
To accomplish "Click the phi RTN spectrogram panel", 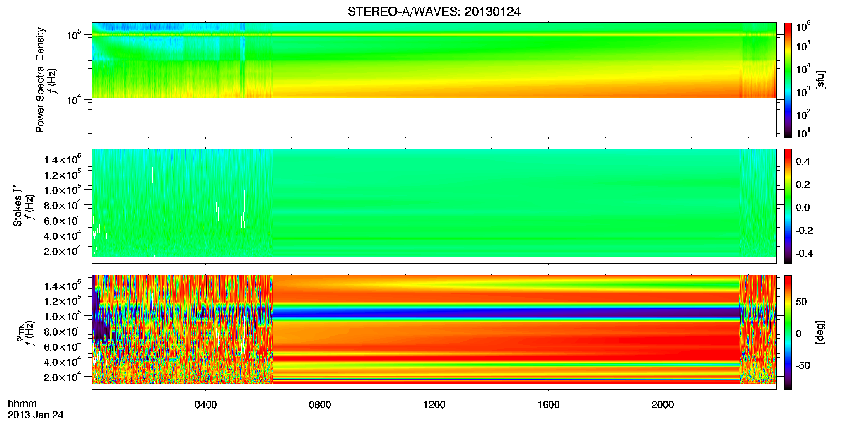I will click(434, 332).
